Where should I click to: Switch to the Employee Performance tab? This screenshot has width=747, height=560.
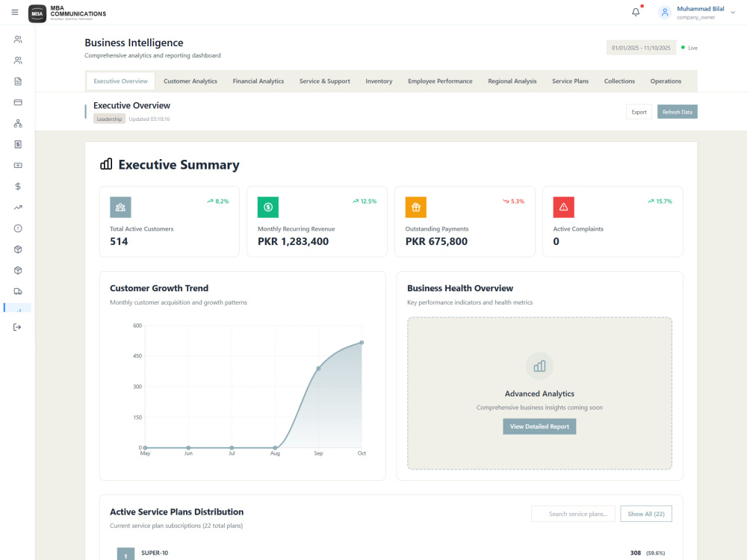[x=440, y=81]
